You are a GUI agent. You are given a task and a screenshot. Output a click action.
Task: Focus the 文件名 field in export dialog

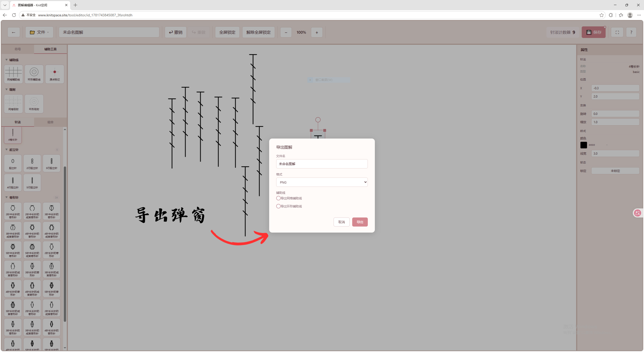click(x=322, y=164)
